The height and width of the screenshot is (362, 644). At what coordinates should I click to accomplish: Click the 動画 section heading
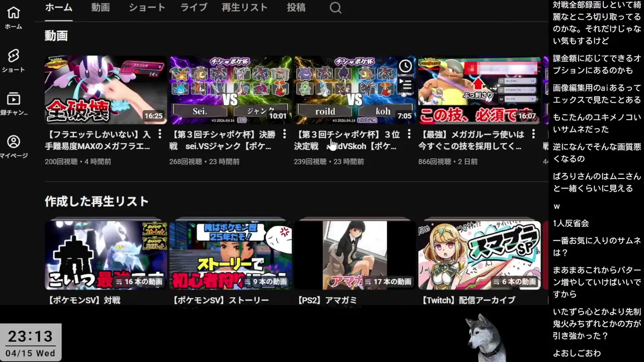click(x=56, y=36)
